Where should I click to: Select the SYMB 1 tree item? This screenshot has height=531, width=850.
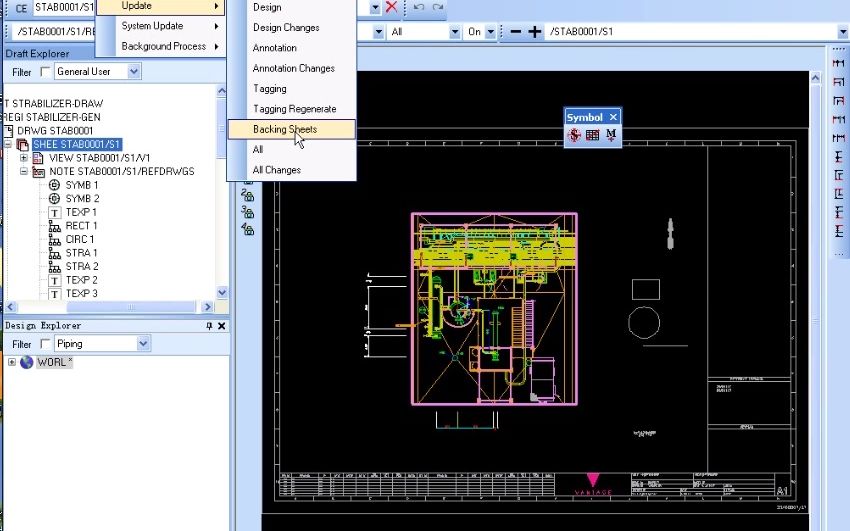coord(81,185)
